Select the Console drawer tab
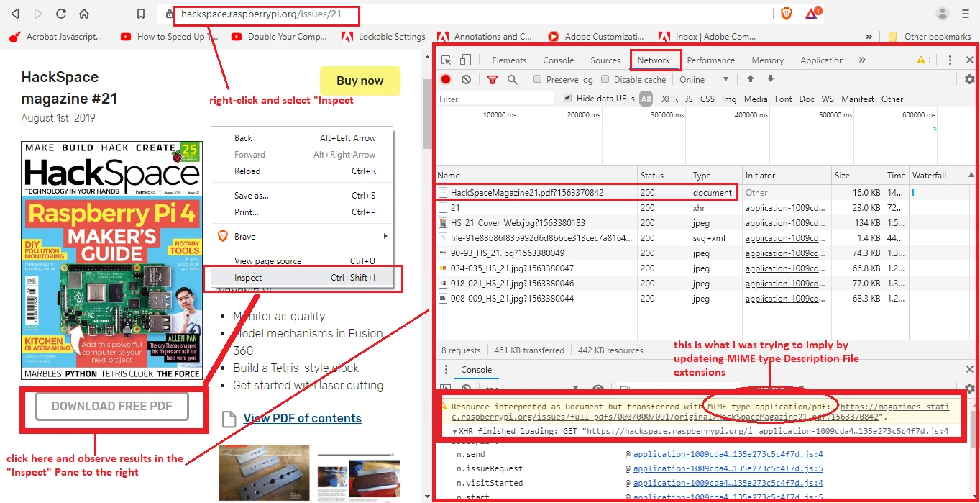 (x=477, y=370)
